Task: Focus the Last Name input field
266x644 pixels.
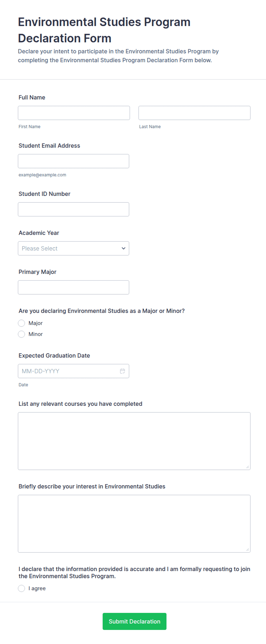Action: click(x=194, y=113)
